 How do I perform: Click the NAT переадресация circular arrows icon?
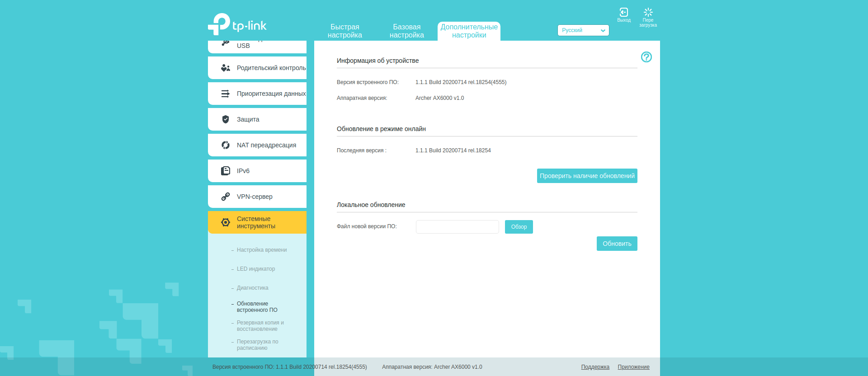pos(225,145)
